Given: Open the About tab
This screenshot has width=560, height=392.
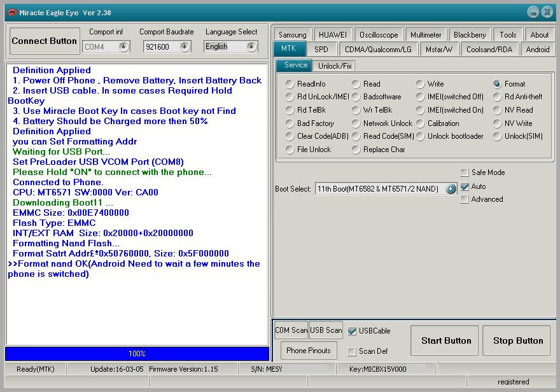Looking at the screenshot, I should point(539,35).
